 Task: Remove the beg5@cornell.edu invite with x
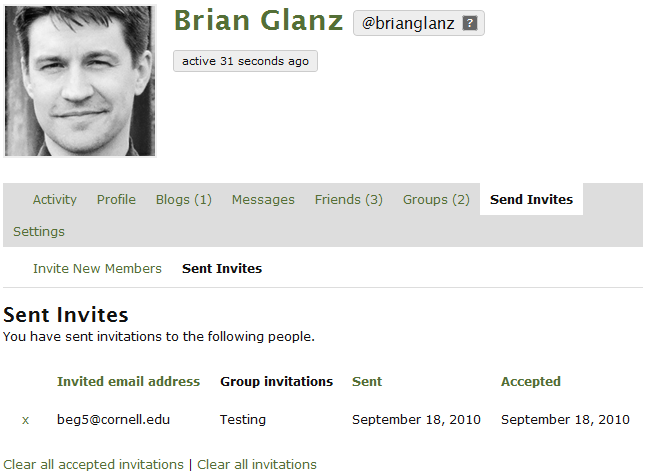click(x=26, y=420)
